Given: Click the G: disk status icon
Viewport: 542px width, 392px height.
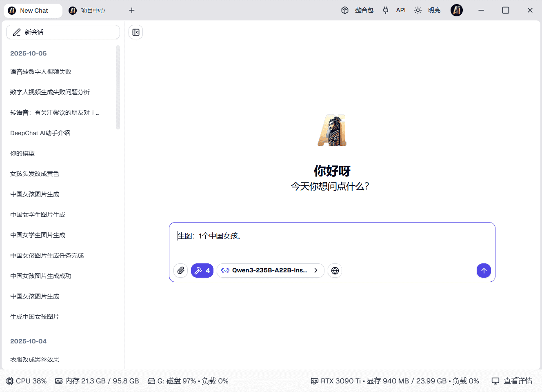Looking at the screenshot, I should click(152, 381).
